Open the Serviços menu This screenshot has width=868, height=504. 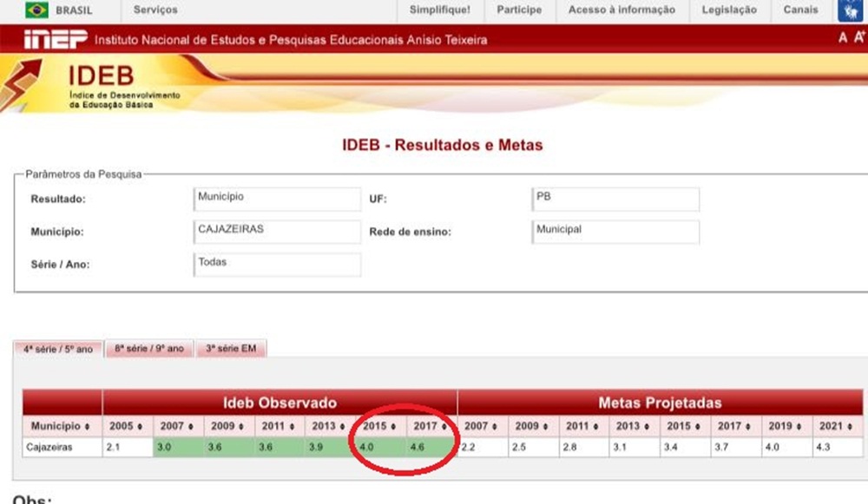click(155, 10)
